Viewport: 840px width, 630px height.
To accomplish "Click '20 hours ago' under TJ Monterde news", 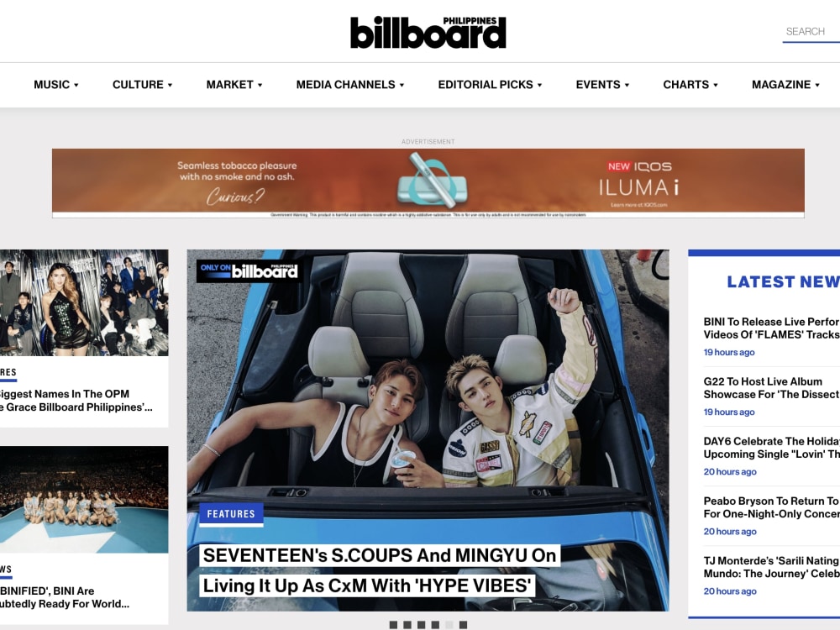I will [x=730, y=591].
